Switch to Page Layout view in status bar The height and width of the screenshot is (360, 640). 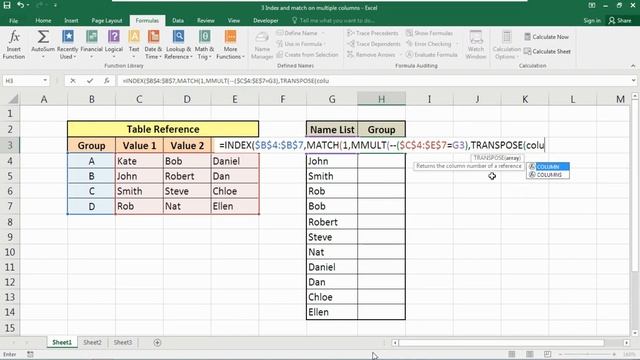click(x=530, y=354)
